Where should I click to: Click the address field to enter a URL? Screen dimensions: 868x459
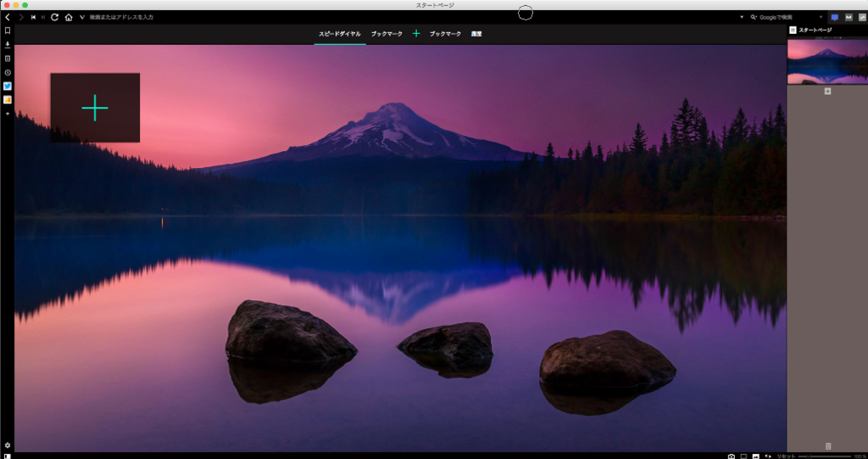(x=409, y=17)
